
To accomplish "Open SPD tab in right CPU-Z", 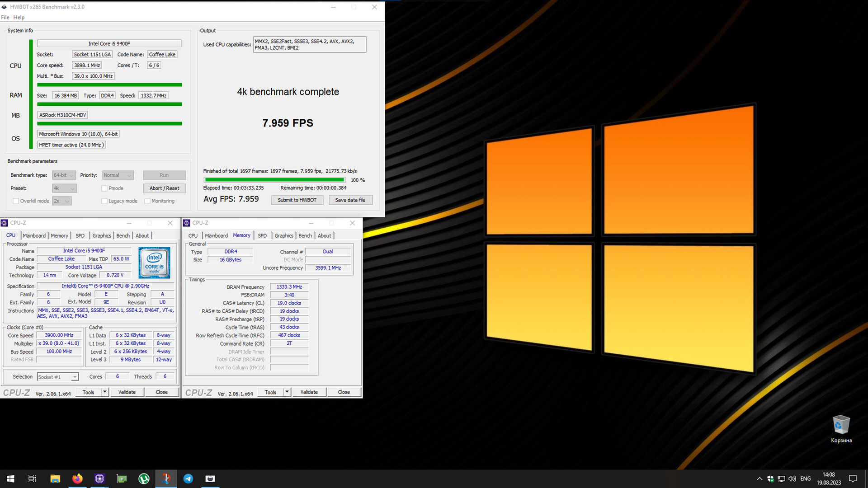I will [262, 236].
